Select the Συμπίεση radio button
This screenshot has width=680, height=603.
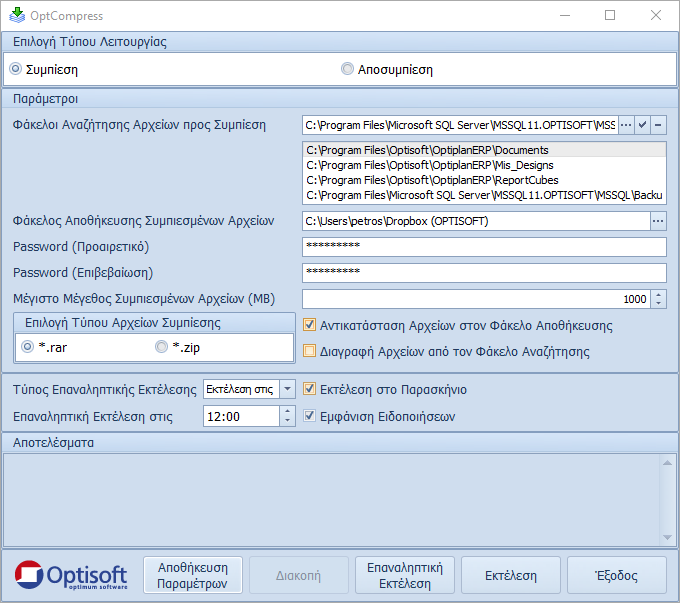[15, 70]
